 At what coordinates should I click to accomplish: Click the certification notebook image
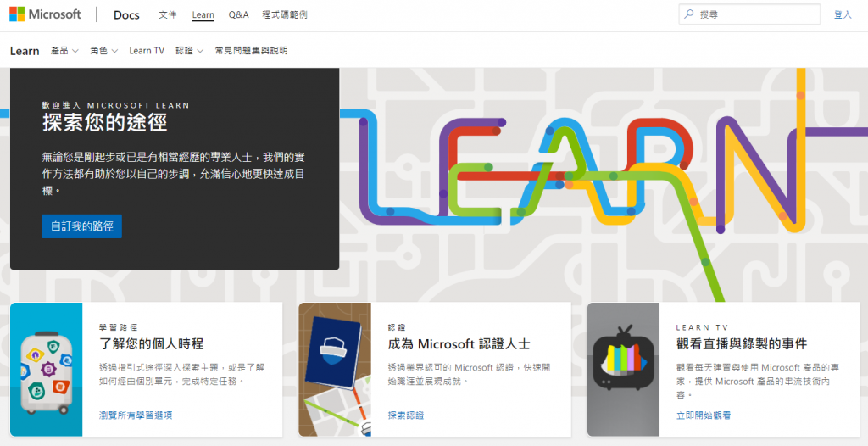[x=335, y=369]
